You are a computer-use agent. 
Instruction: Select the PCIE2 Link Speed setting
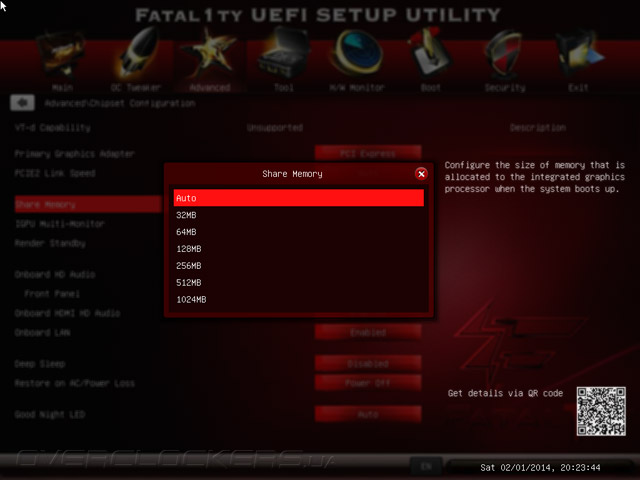pyautogui.click(x=55, y=173)
